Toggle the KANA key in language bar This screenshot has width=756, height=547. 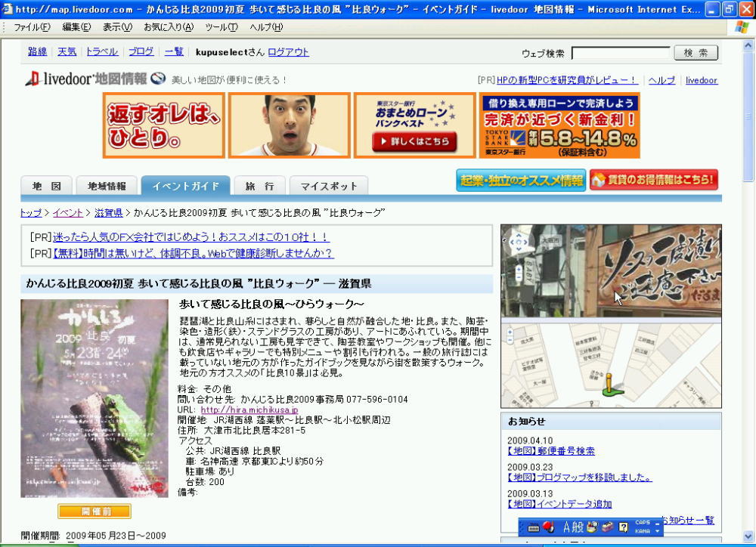[642, 531]
